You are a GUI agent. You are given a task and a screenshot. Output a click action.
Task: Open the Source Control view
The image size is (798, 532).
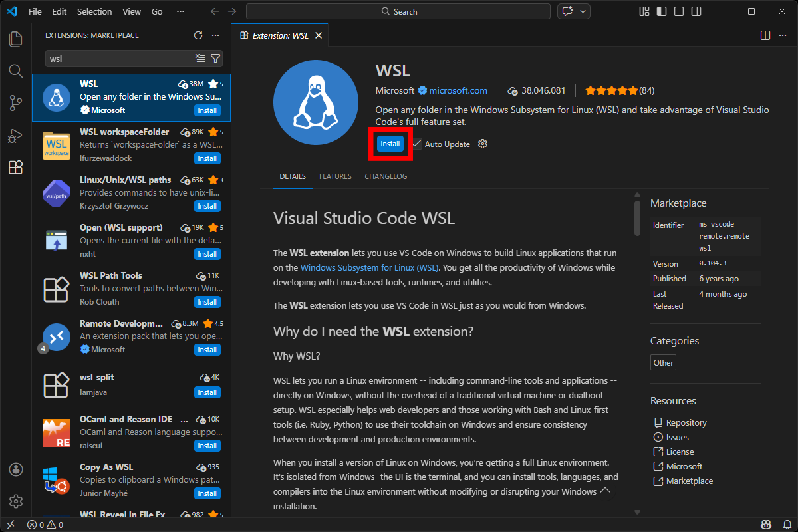tap(16, 103)
